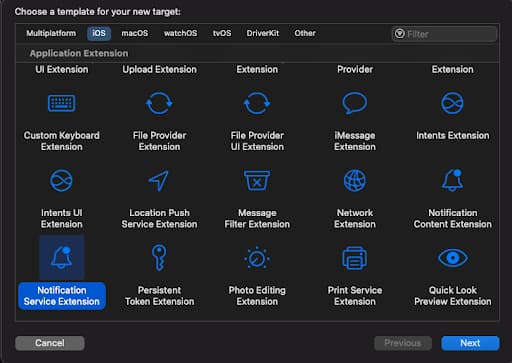The height and width of the screenshot is (363, 512).
Task: Click the 'Application Extension' section header
Action: click(79, 53)
